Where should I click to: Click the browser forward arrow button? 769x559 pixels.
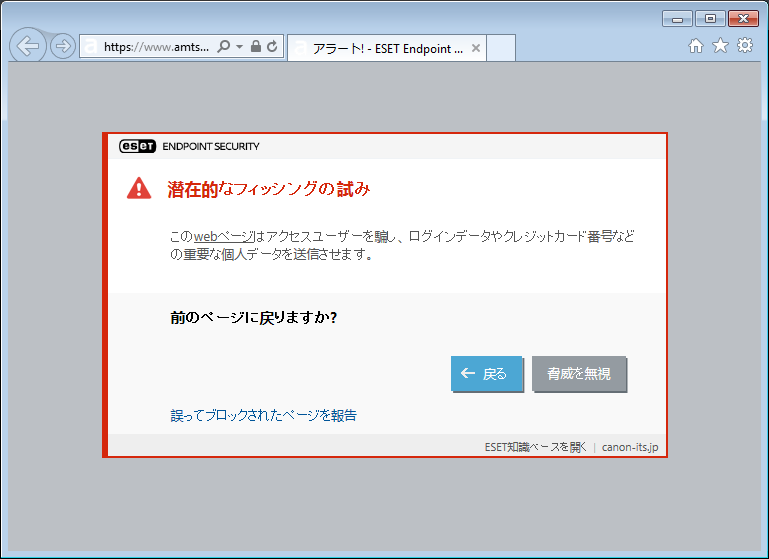click(x=63, y=47)
